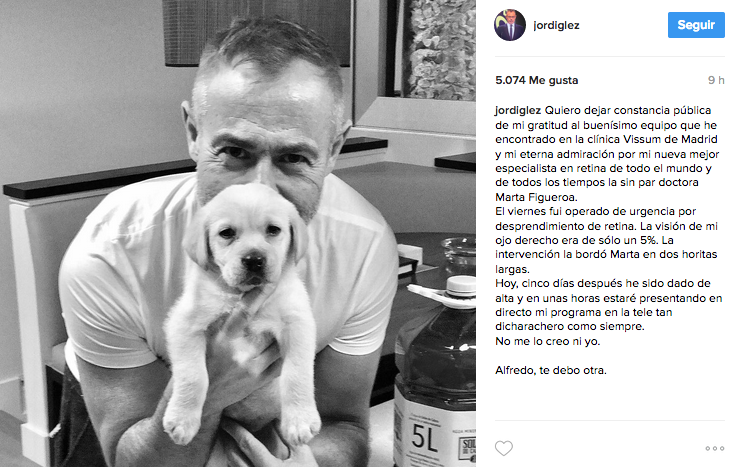Like the post with the heart icon
Image resolution: width=732 pixels, height=467 pixels.
(504, 448)
